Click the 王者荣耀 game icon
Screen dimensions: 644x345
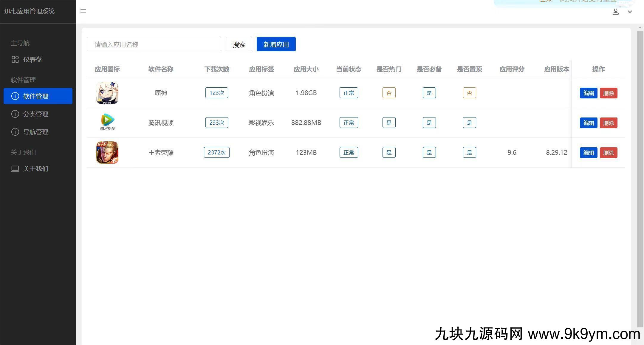pos(107,152)
